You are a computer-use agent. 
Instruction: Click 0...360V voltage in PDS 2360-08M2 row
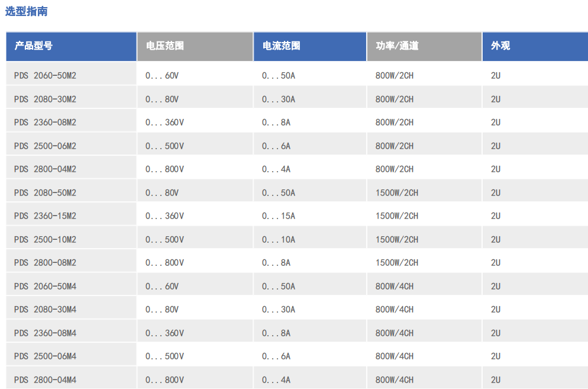click(164, 123)
